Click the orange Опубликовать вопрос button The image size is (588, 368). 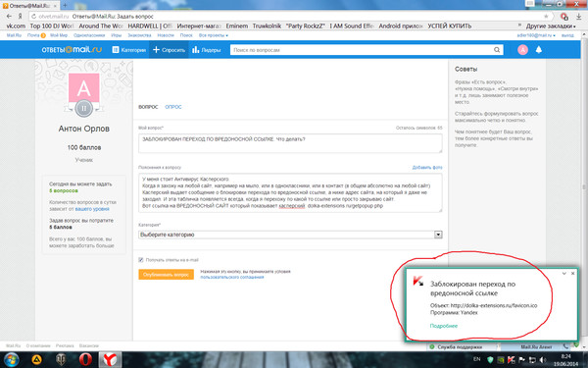[167, 275]
